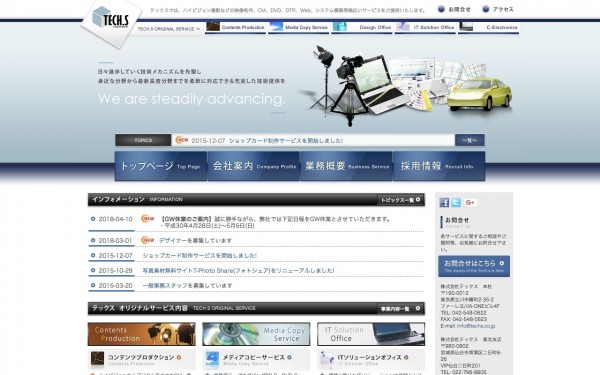Click お問合せはこちら button

[x=474, y=266]
